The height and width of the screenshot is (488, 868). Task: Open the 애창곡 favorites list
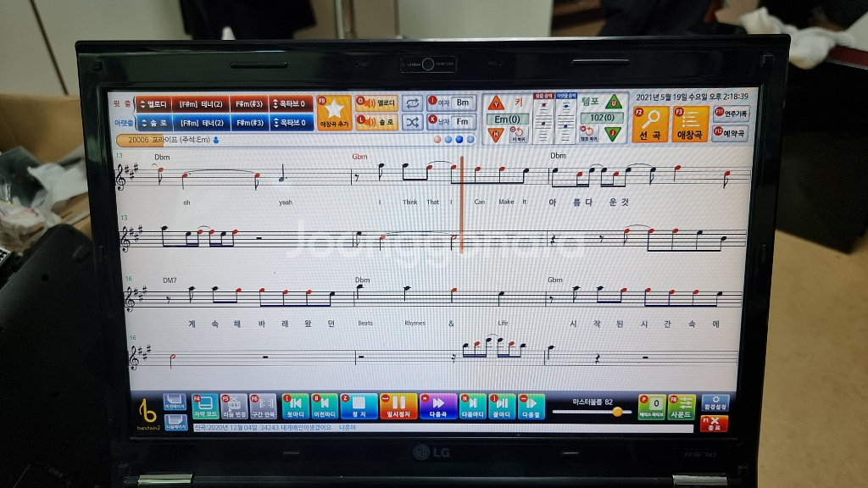[x=690, y=124]
